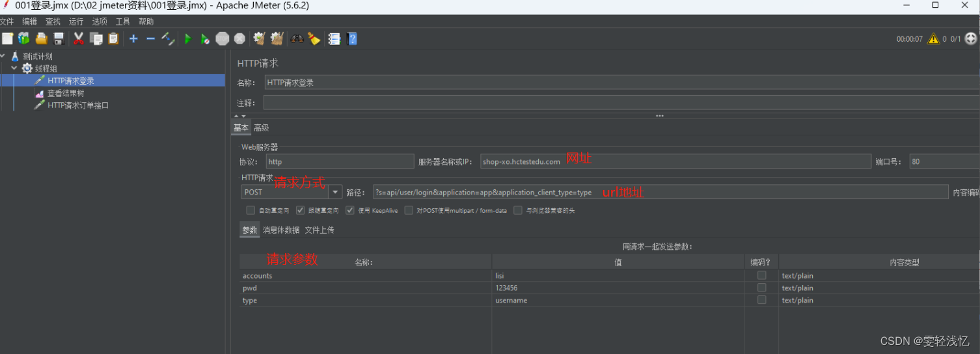Screen dimensions: 980x354
Task: Stop the test with the STOP icon
Action: pyautogui.click(x=223, y=38)
